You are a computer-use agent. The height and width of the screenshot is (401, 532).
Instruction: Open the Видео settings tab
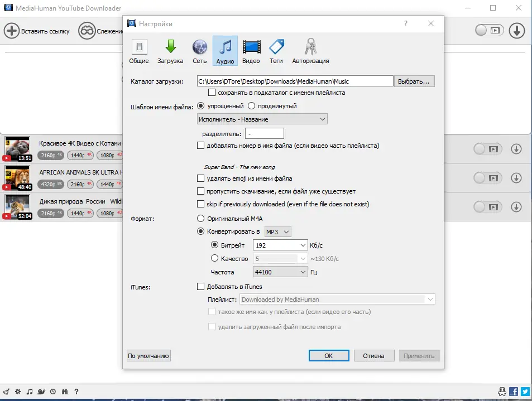coord(251,51)
